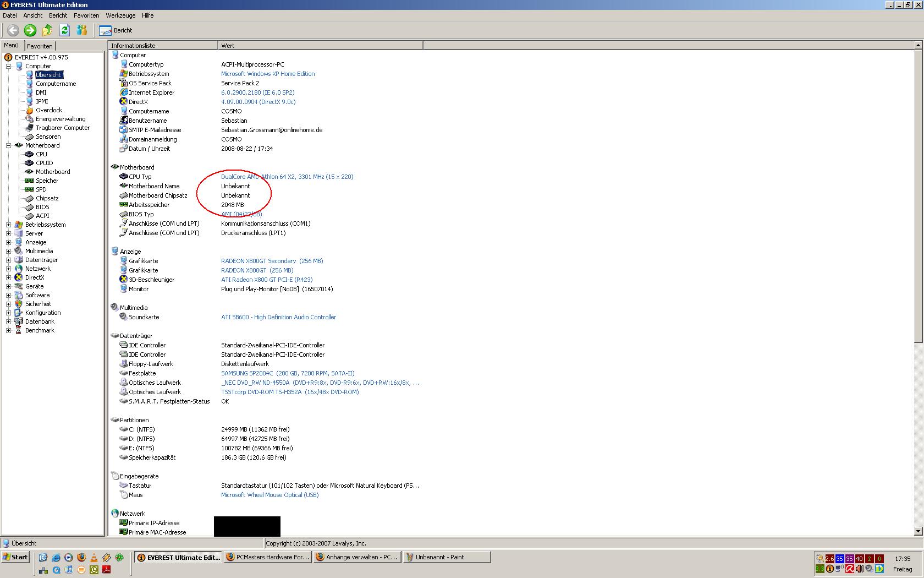Select the SPD memory icon in tree
The height and width of the screenshot is (578, 924).
point(30,189)
